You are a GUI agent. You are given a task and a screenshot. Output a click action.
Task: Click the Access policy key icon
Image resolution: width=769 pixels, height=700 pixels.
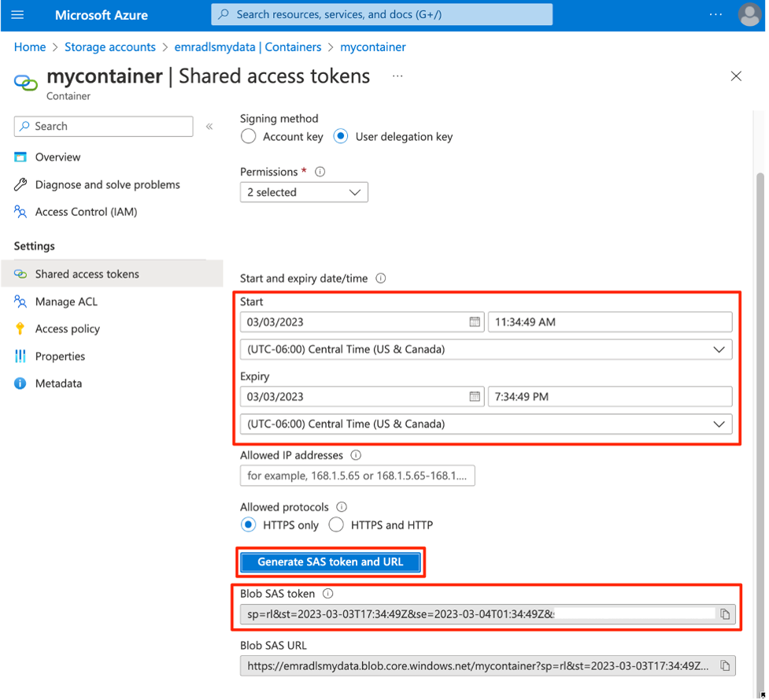(x=20, y=328)
